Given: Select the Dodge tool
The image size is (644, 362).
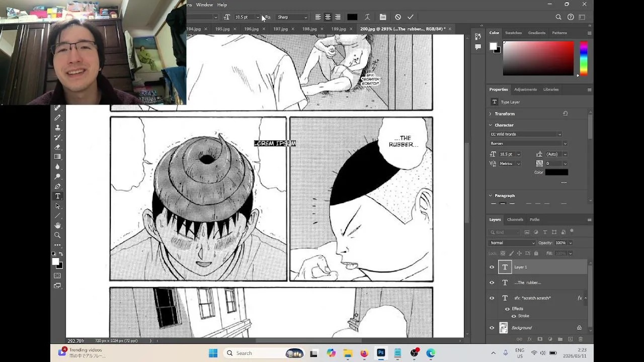Looking at the screenshot, I should (57, 176).
